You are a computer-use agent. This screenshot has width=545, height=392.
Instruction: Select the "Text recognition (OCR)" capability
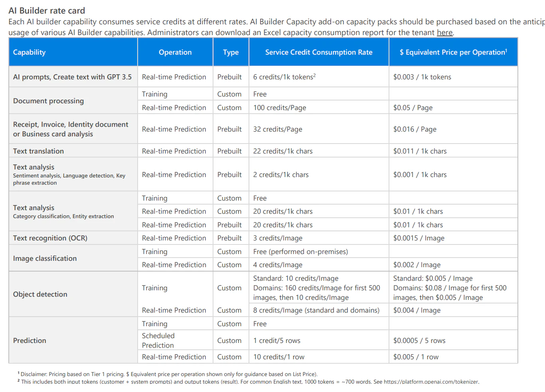pyautogui.click(x=50, y=238)
